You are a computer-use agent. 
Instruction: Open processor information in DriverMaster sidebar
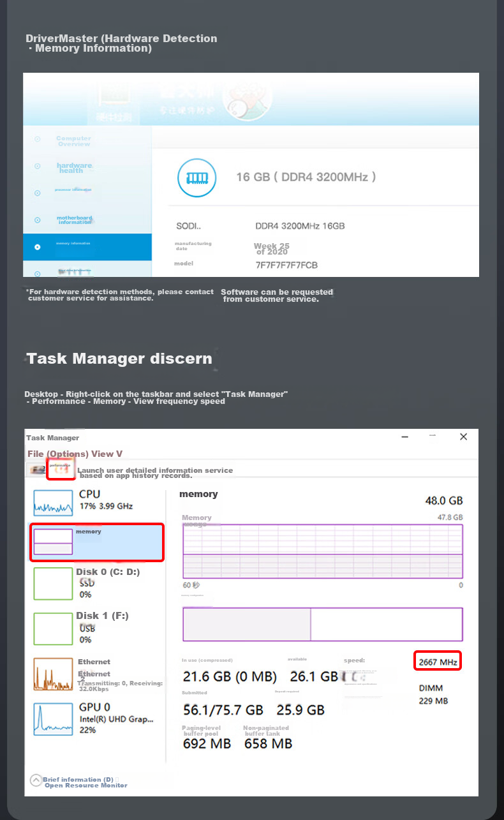73,190
